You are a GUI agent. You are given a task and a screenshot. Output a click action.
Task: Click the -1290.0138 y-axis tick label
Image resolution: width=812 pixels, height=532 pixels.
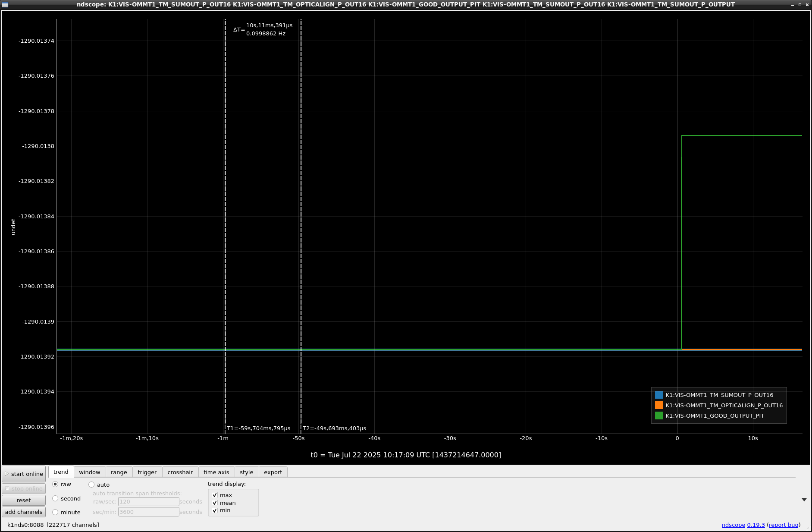coord(38,146)
